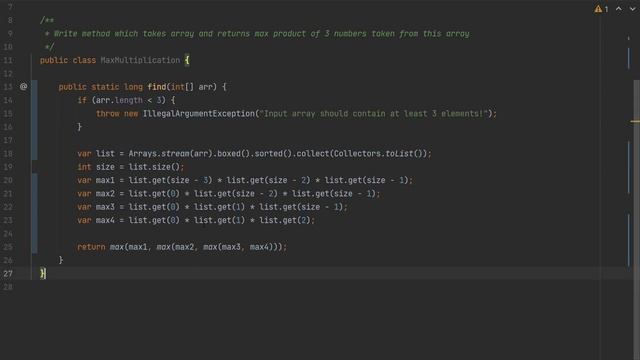Image resolution: width=640 pixels, height=360 pixels.
Task: Click the exception message string literal
Action: 374,113
